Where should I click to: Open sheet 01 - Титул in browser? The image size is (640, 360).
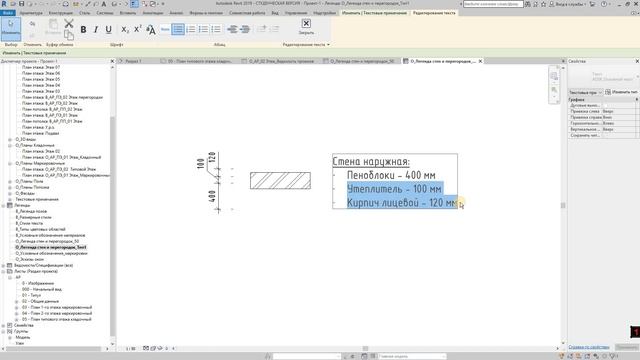31,295
